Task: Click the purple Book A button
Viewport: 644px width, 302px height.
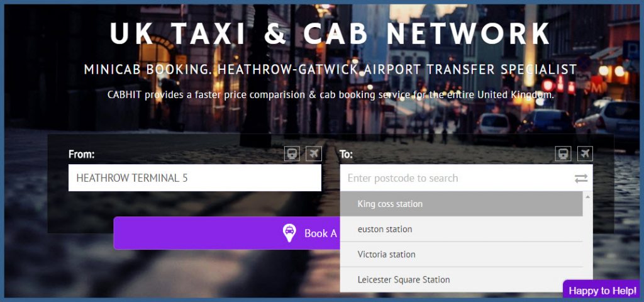Action: [x=227, y=233]
